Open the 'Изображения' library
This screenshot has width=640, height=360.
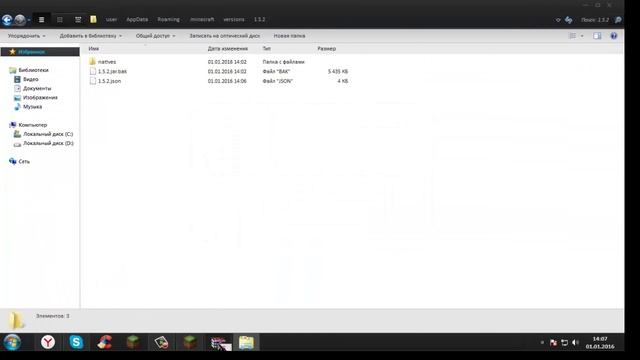40,98
